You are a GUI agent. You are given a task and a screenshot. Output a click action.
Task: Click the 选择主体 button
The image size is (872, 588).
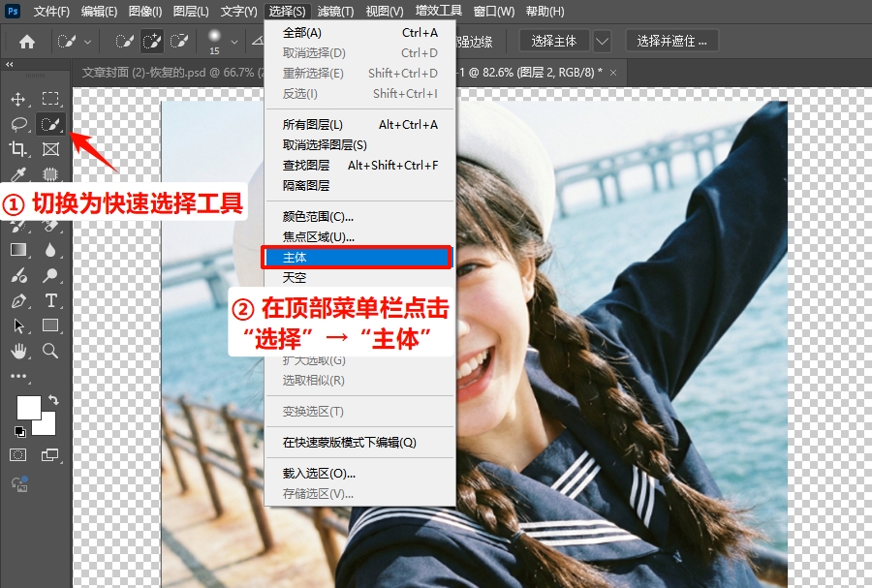[x=554, y=41]
